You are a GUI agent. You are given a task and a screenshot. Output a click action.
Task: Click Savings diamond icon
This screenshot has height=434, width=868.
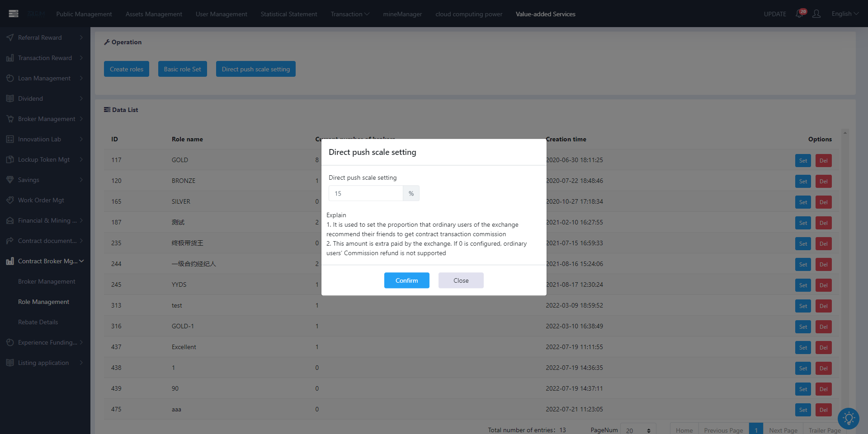pos(10,180)
